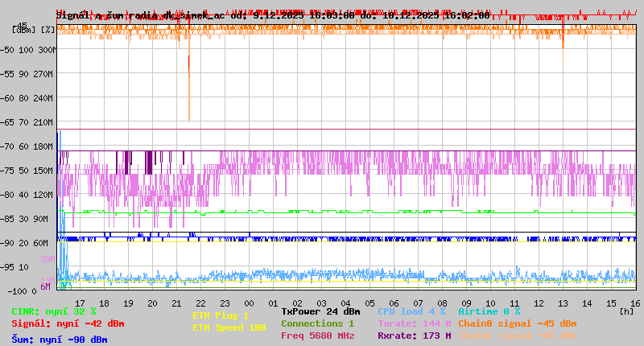Click the blue Šum legend entry
This screenshot has width=644, height=346.
pyautogui.click(x=59, y=339)
